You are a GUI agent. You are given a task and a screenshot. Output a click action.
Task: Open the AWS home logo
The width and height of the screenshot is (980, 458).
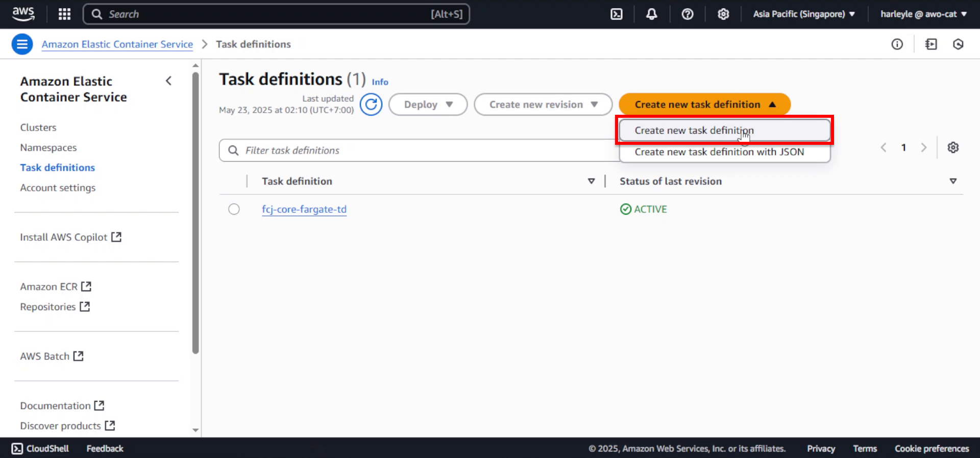point(23,14)
